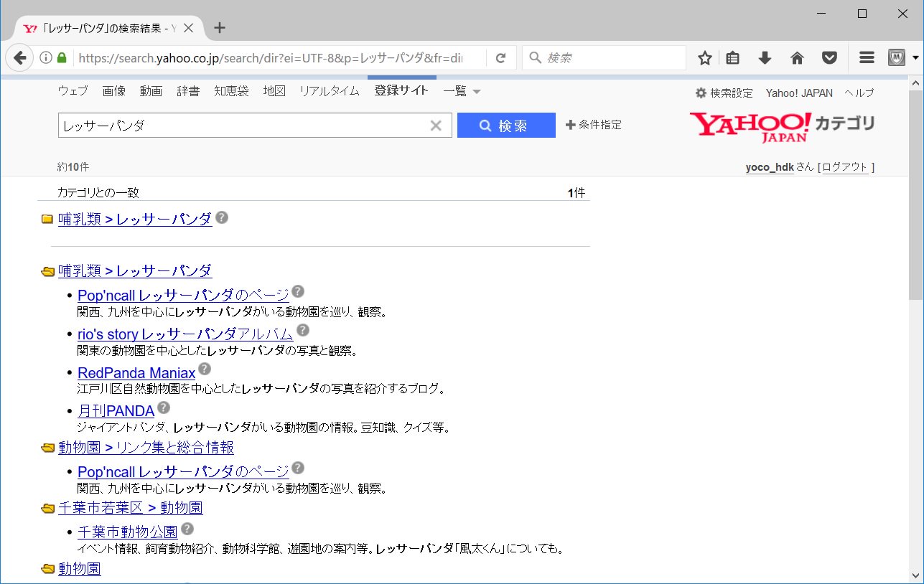The image size is (924, 584).
Task: Switch to the ウェブ search tab
Action: pyautogui.click(x=73, y=91)
